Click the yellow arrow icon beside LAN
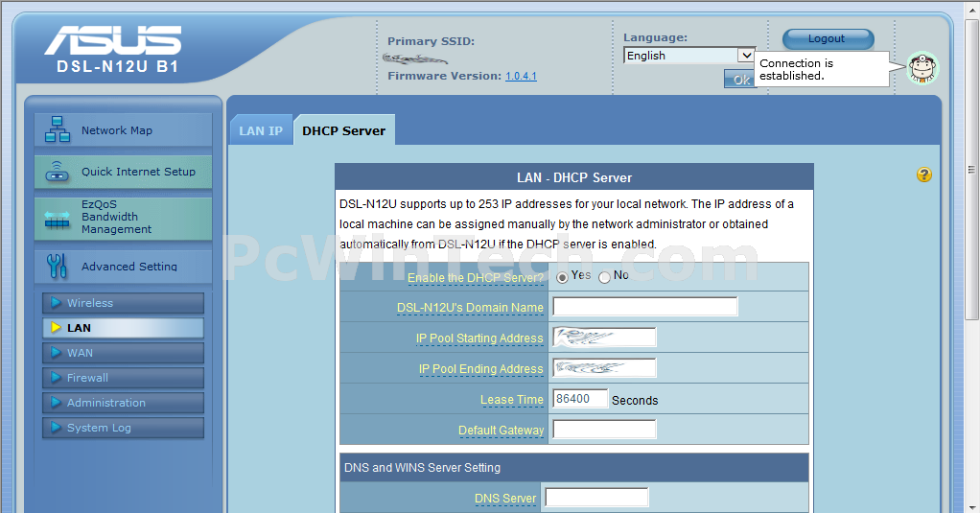 click(57, 328)
